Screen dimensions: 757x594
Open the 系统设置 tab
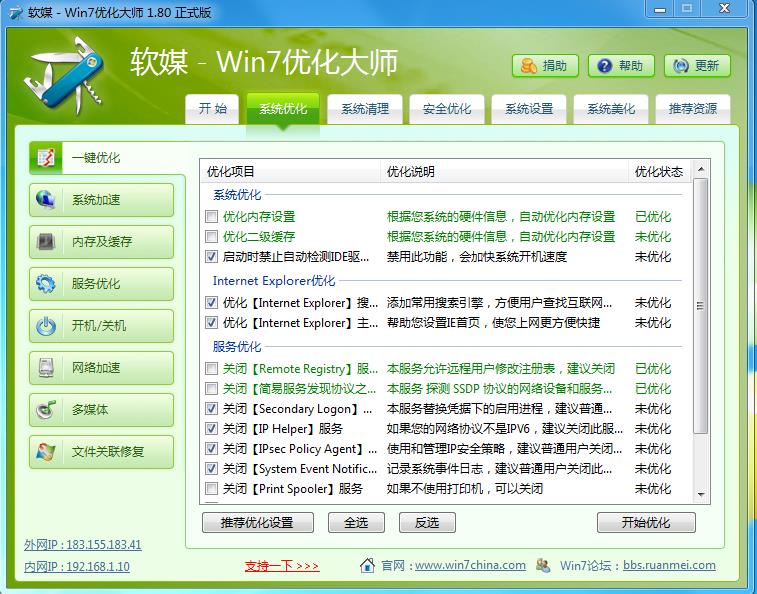pos(529,109)
